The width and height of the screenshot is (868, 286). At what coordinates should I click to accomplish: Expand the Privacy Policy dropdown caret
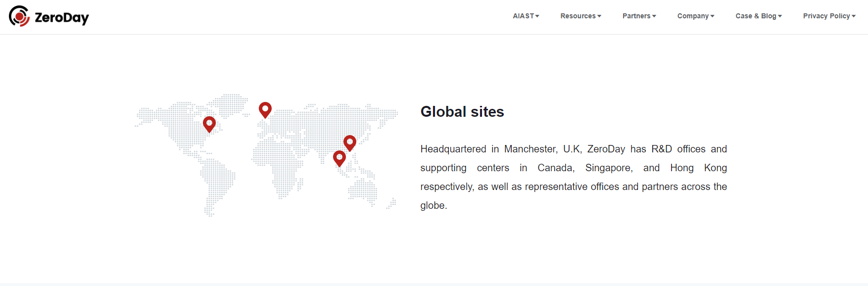(854, 16)
